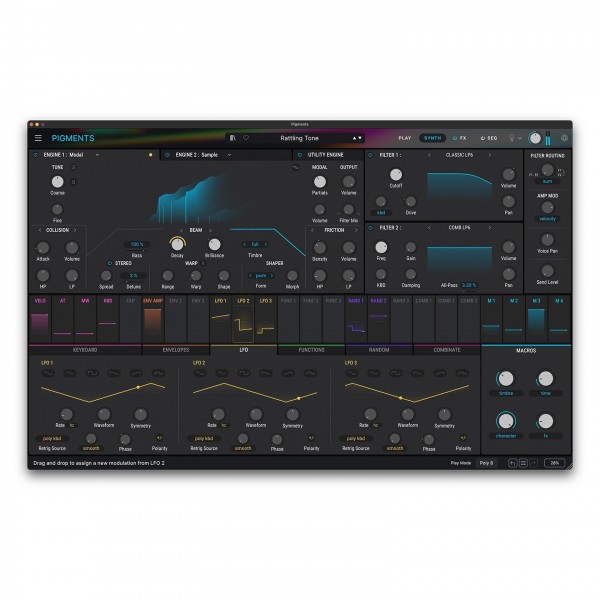Expand the Engine 1 Modal type dropdown

[x=97, y=155]
